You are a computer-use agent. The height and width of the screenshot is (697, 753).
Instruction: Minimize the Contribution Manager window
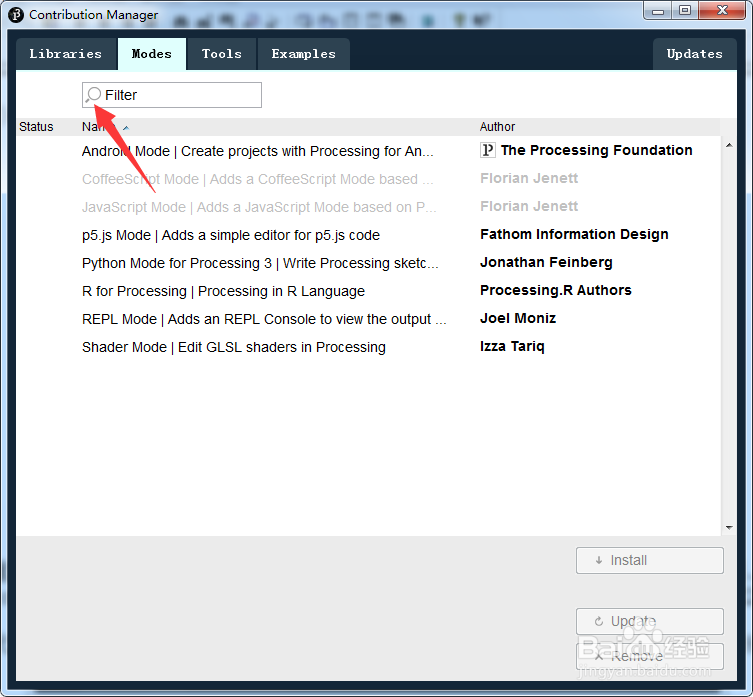(x=658, y=11)
